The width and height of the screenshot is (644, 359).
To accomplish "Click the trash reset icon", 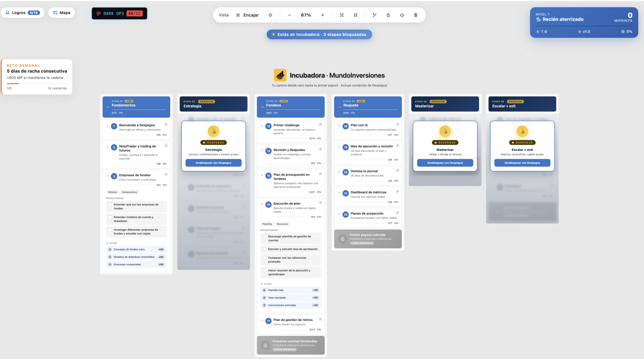I will pyautogui.click(x=416, y=15).
